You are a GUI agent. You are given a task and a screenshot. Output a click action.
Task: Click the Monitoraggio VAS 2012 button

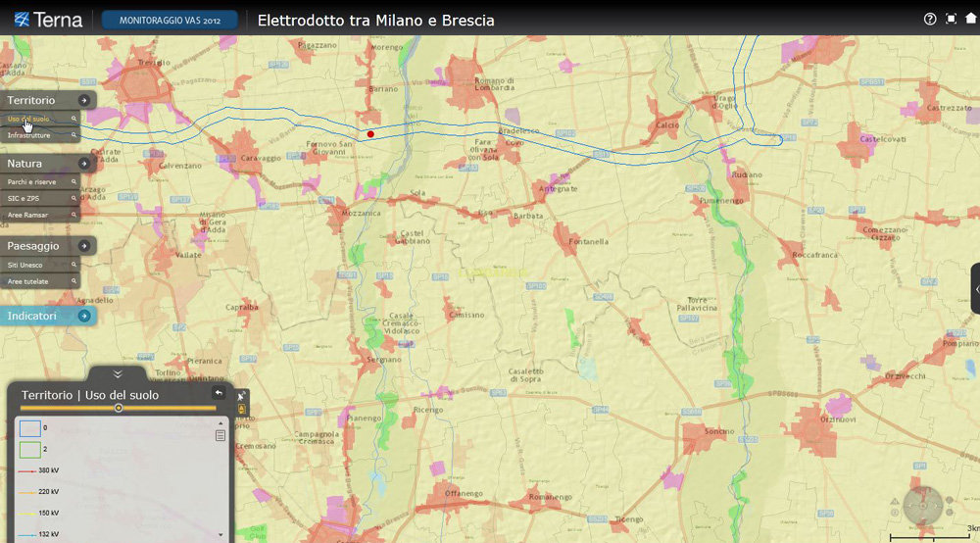(170, 20)
